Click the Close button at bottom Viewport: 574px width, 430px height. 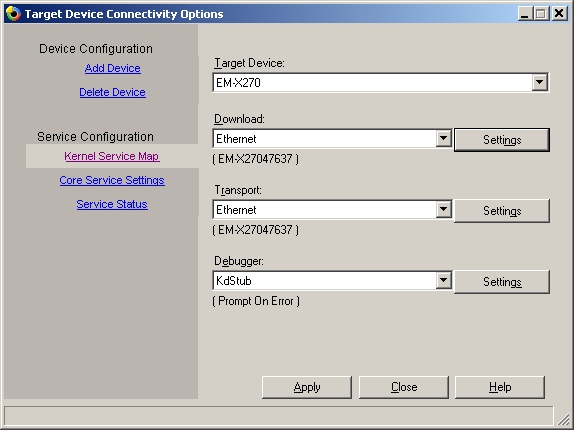(x=404, y=387)
